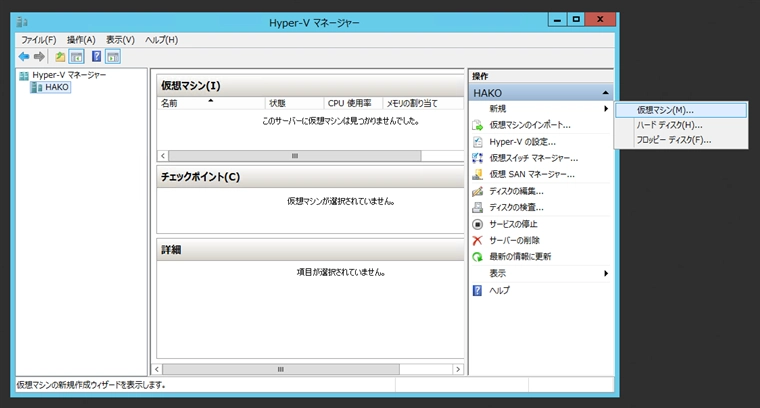Viewport: 760px width, 408px height.
Task: Expand the 表示 submenu arrow in actions
Action: point(606,273)
